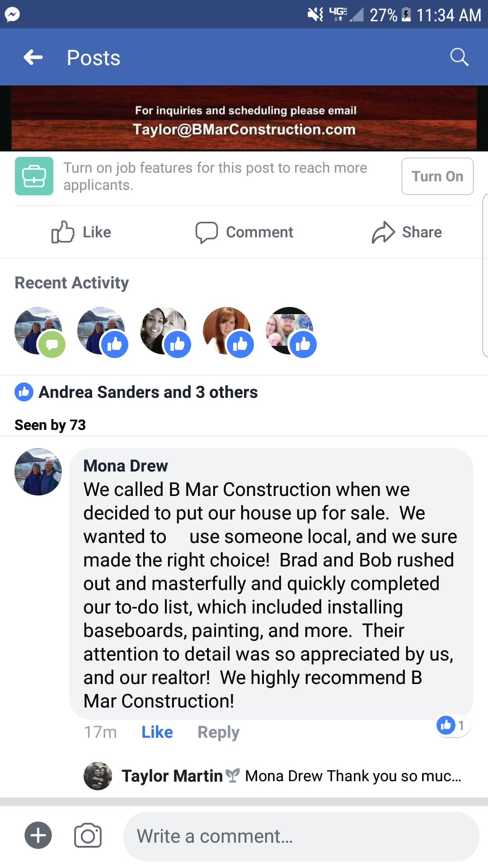Open Mona Drew's profile name
Viewport: 488px width, 868px height.
pos(126,466)
